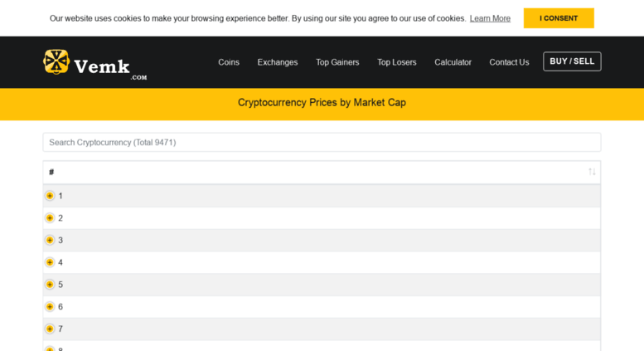The image size is (644, 351).
Task: Click the BUY / SELL button
Action: [572, 61]
